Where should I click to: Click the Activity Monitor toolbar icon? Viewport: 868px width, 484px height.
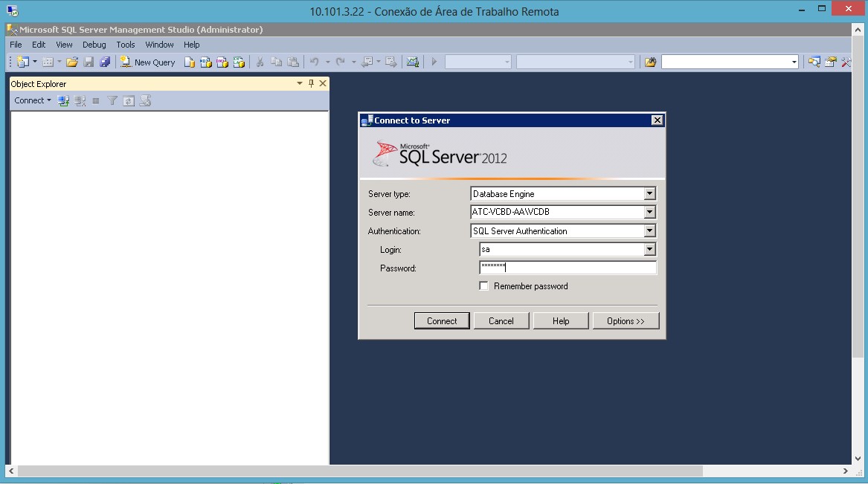point(412,62)
